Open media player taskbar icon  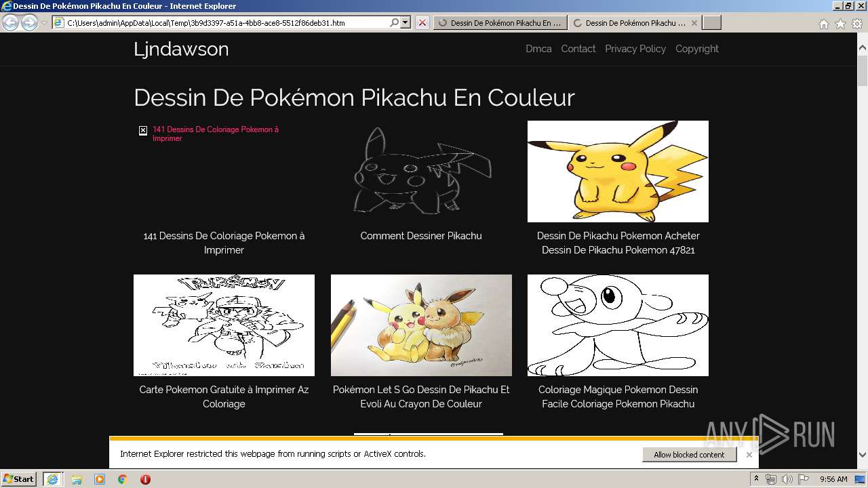pyautogui.click(x=100, y=479)
